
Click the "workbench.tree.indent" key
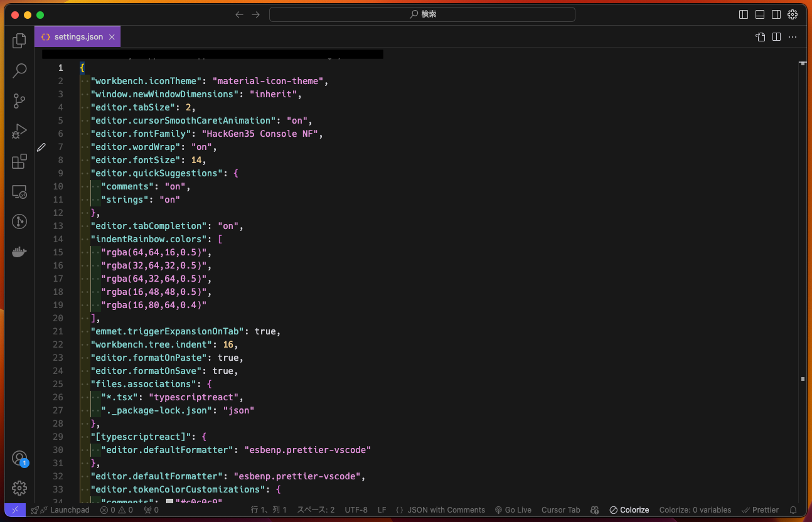pos(151,344)
